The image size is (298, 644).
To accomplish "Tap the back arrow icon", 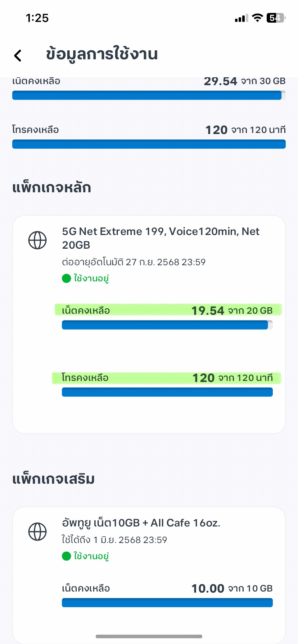I will pos(18,55).
